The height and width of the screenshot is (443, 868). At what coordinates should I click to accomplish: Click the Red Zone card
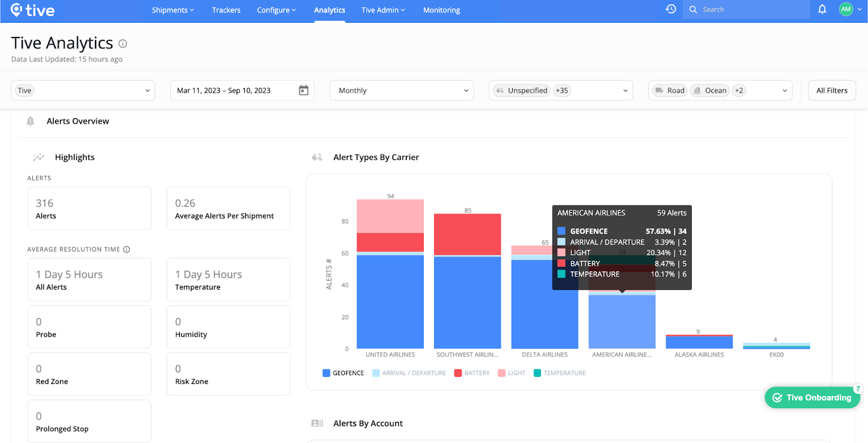coord(90,374)
